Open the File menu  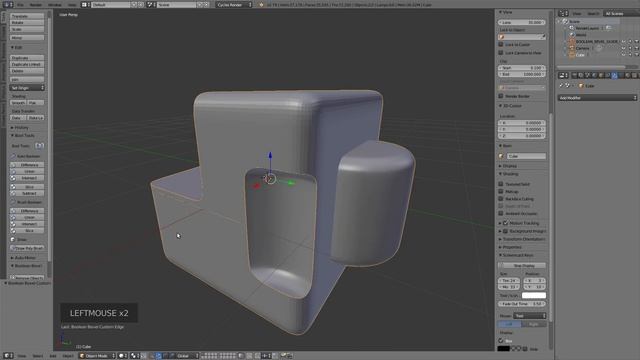coord(20,5)
